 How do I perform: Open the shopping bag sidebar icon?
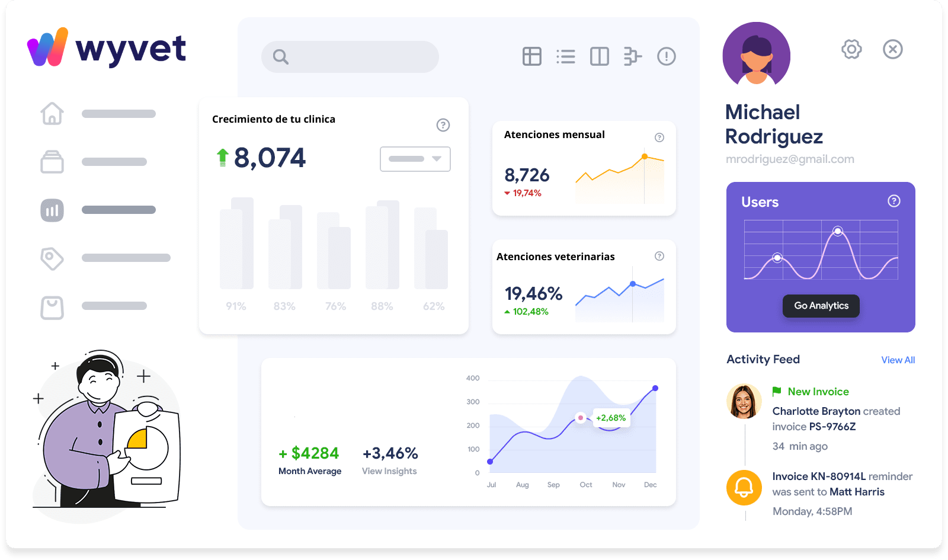tap(52, 308)
